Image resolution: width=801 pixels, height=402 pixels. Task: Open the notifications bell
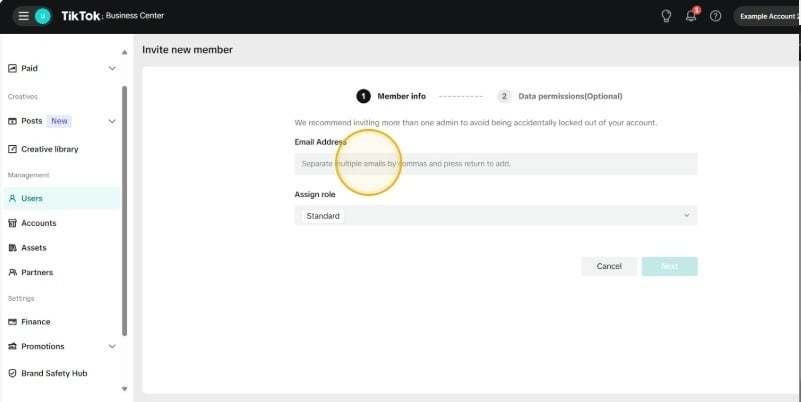click(691, 16)
